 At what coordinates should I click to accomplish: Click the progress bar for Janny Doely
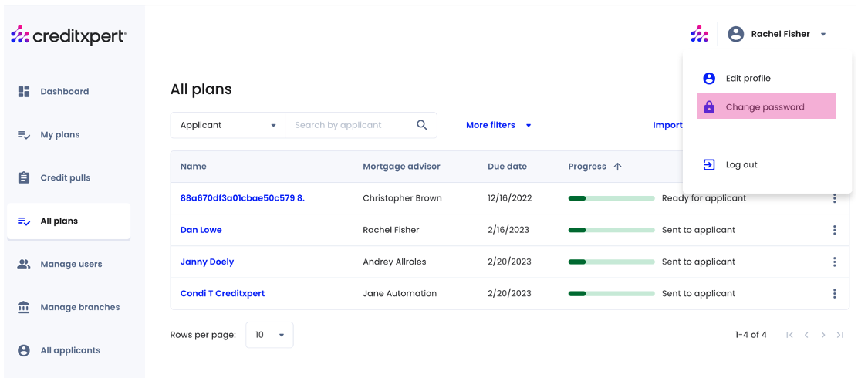point(611,262)
